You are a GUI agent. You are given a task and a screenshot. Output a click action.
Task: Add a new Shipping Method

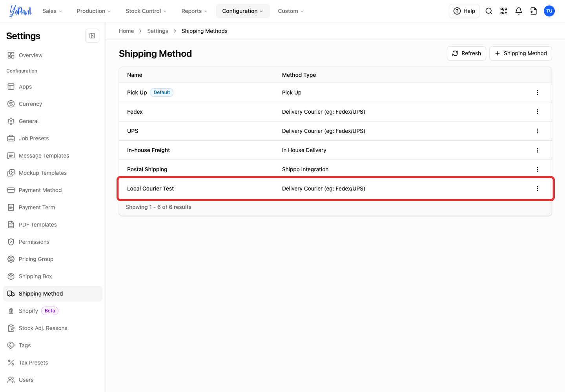click(521, 53)
